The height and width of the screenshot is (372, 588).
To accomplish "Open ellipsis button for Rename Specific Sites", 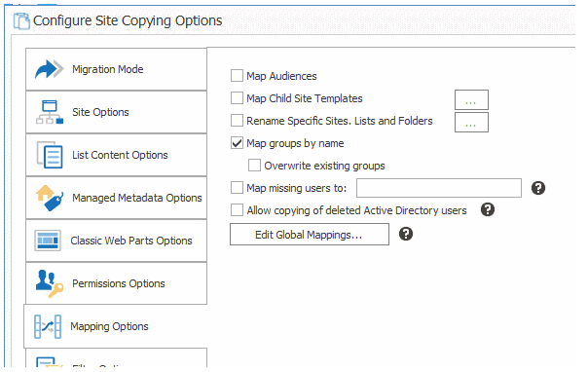I will click(x=471, y=123).
